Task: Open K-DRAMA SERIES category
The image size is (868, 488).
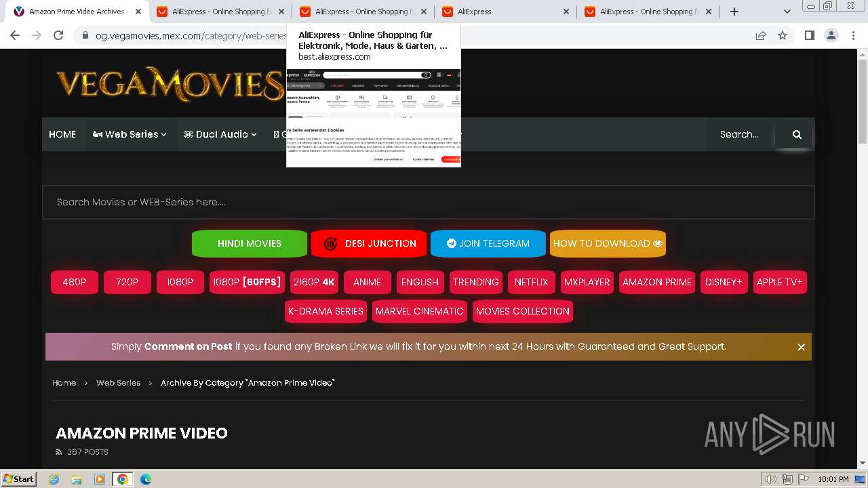Action: click(326, 311)
